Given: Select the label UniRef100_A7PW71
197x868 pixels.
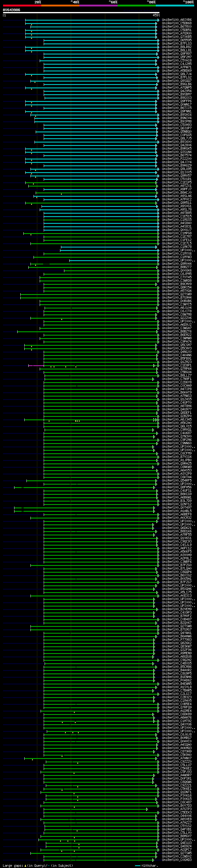Looking at the screenshot, I should tap(177, 67).
